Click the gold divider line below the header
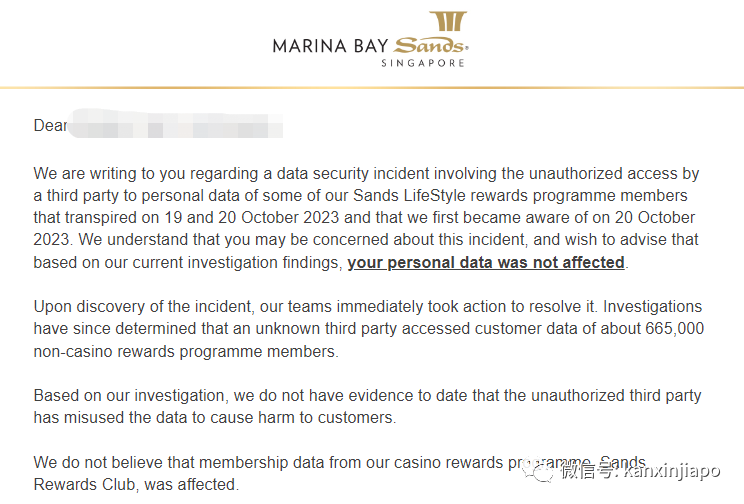This screenshot has width=744, height=504. pos(372,88)
